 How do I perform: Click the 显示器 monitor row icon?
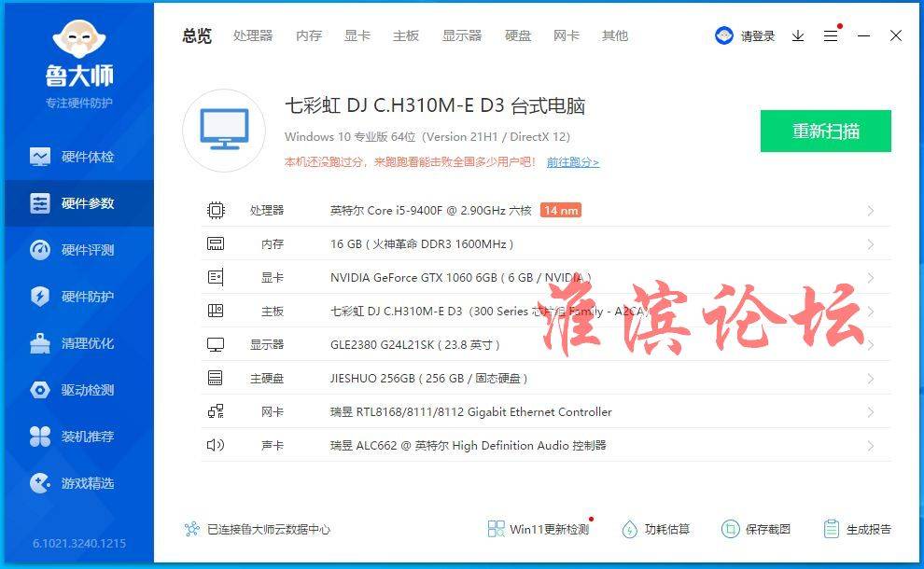coord(216,344)
